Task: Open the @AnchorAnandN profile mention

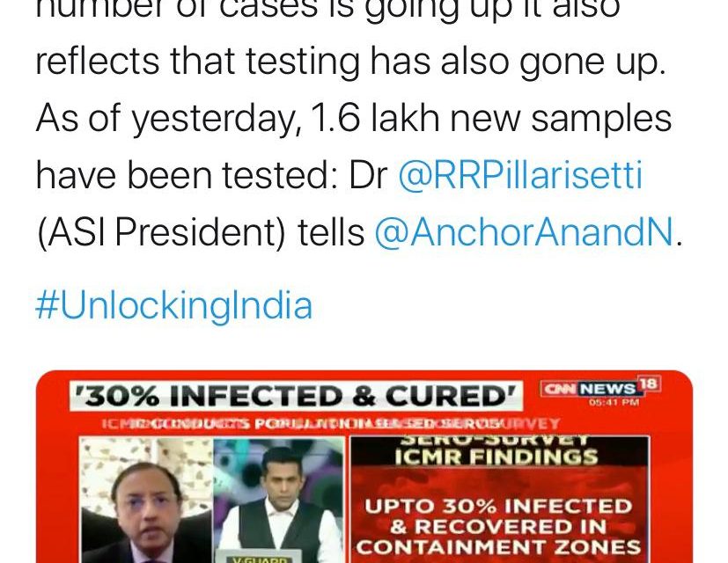Action: coord(524,231)
